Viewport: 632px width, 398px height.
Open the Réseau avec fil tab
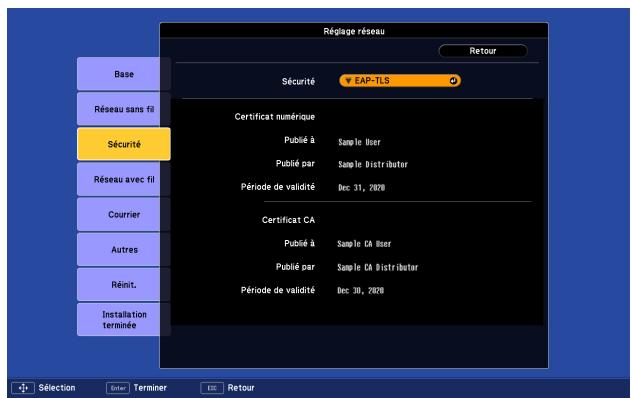124,179
